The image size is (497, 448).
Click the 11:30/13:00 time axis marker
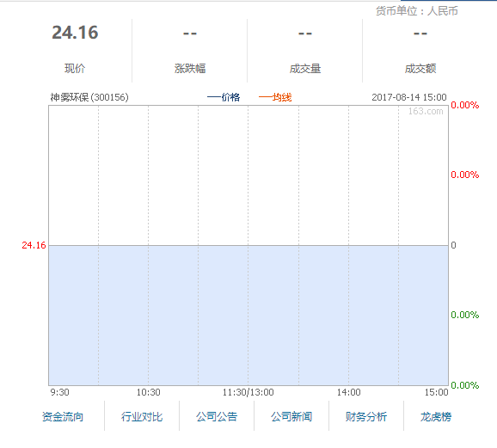pos(248,392)
